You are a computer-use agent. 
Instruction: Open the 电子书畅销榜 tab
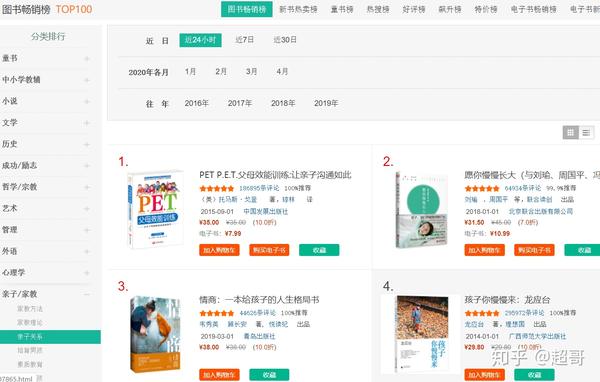coord(534,9)
